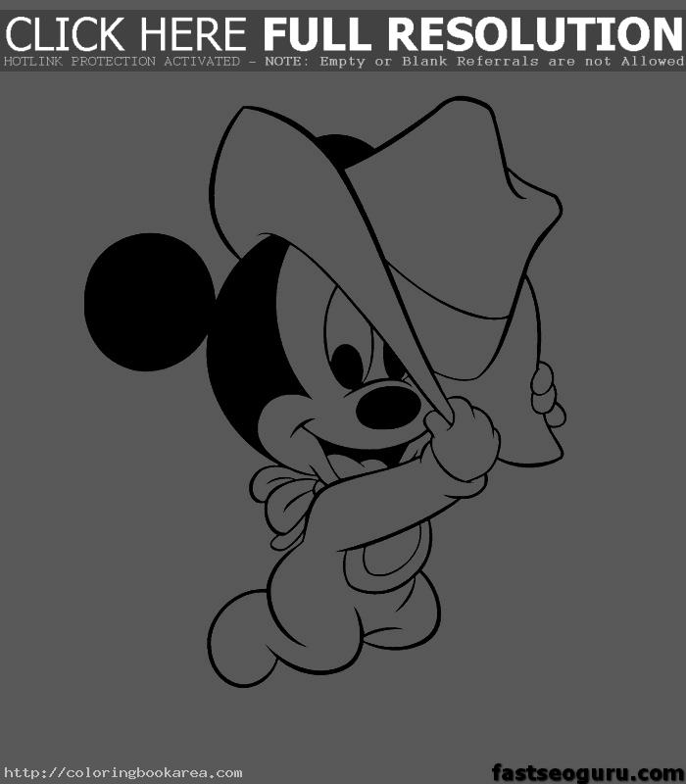The height and width of the screenshot is (784, 686).
Task: Click the baby Mickey cowboy coloring image
Action: [x=325, y=391]
